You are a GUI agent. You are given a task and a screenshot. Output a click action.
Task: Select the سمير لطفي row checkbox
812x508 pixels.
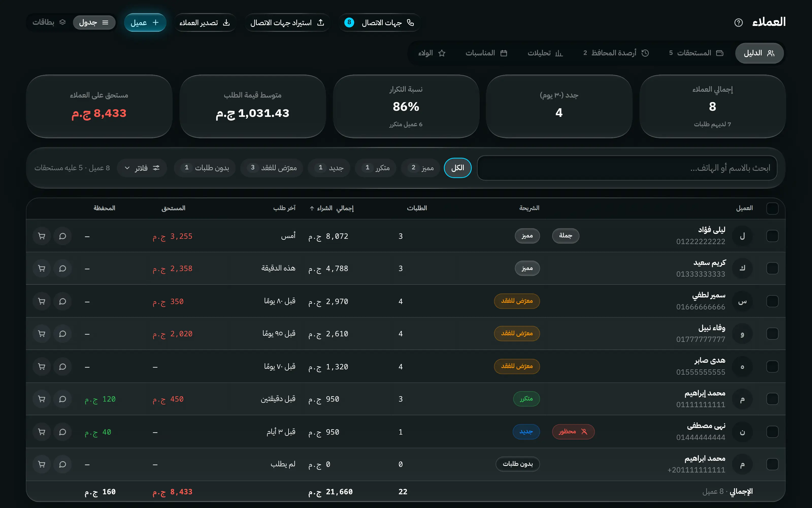coord(772,301)
